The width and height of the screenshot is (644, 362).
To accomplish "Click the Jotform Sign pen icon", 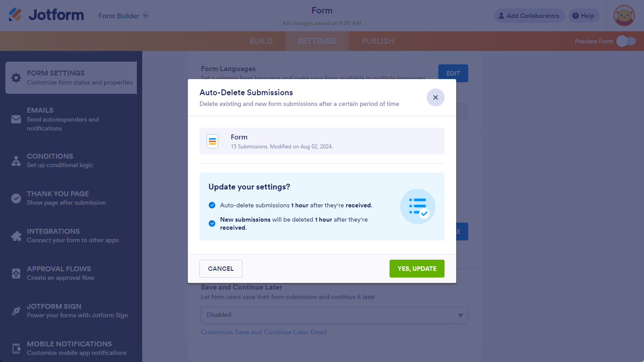I will pos(16,311).
